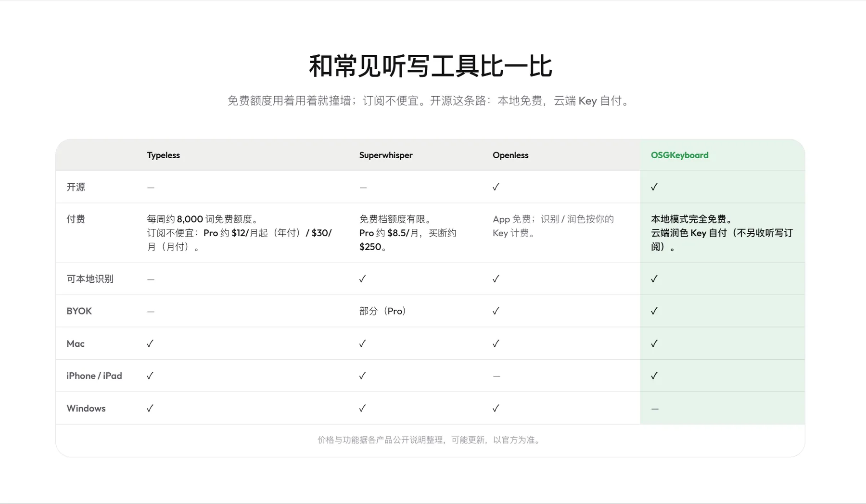The height and width of the screenshot is (504, 866).
Task: Click the footnote 价格与功能据各产品公开说明整理
Action: click(x=430, y=440)
